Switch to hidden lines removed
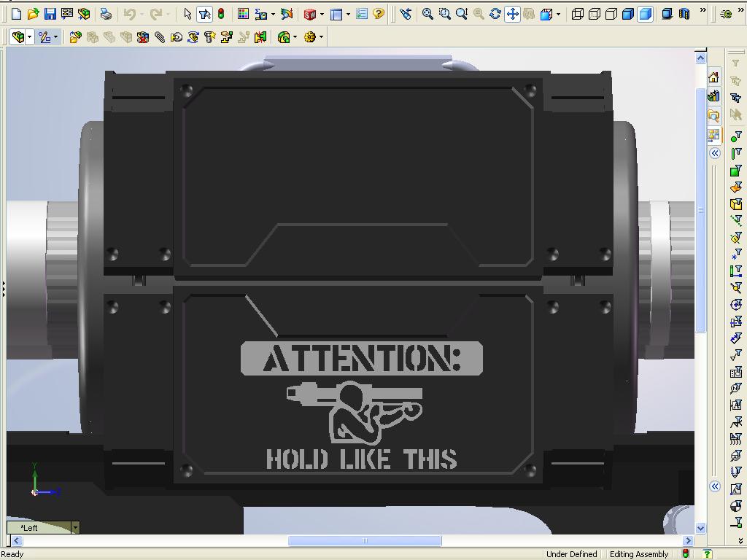The height and width of the screenshot is (560, 747). pos(611,14)
